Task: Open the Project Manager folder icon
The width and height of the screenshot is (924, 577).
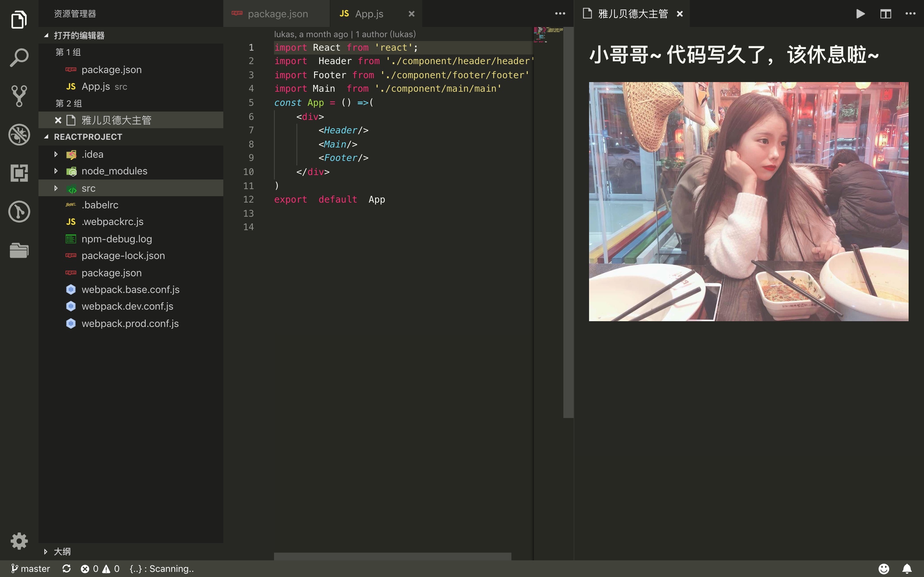Action: pos(19,250)
